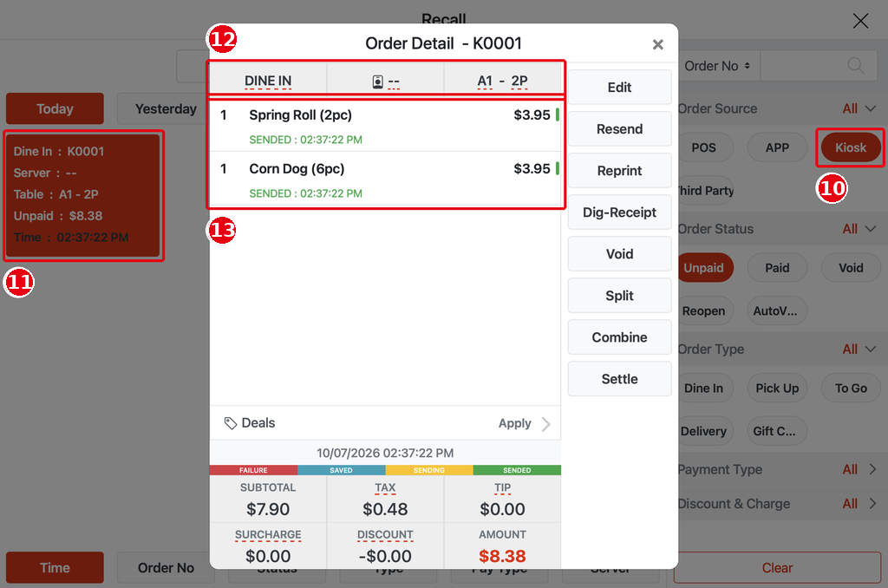Viewport: 888px width, 588px height.
Task: Clear all filters with Clear button
Action: 777,567
